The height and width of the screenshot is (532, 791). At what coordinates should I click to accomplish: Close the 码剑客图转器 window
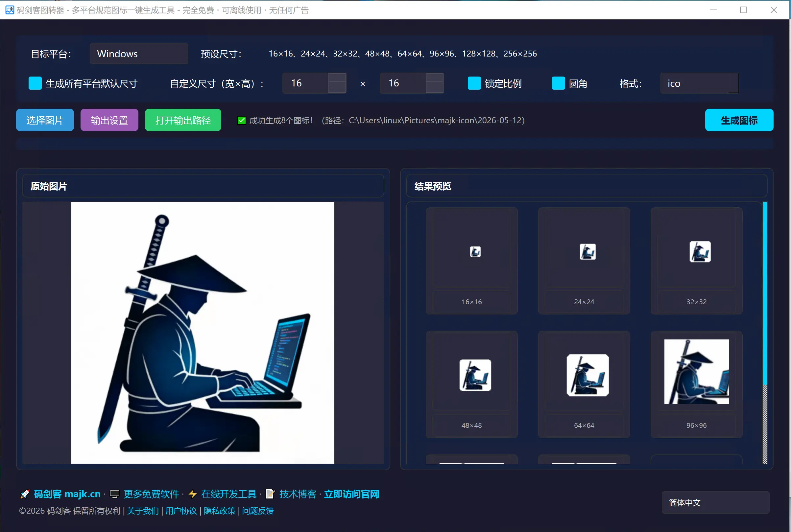pos(774,10)
